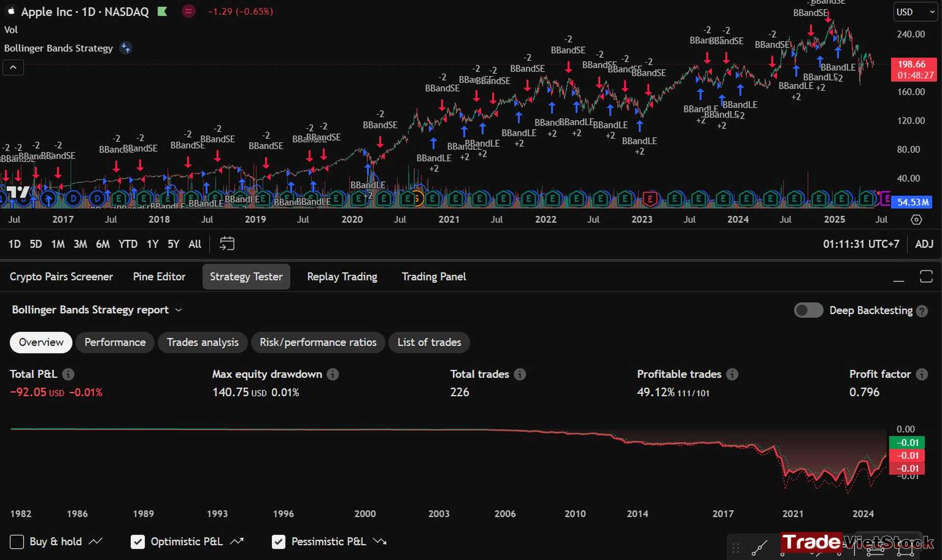This screenshot has width=942, height=560.
Task: Select the Overview report tab
Action: [x=41, y=342]
